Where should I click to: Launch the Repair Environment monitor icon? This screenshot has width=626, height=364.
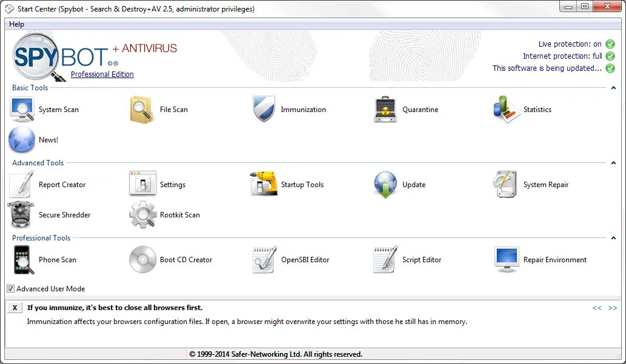[x=506, y=260]
